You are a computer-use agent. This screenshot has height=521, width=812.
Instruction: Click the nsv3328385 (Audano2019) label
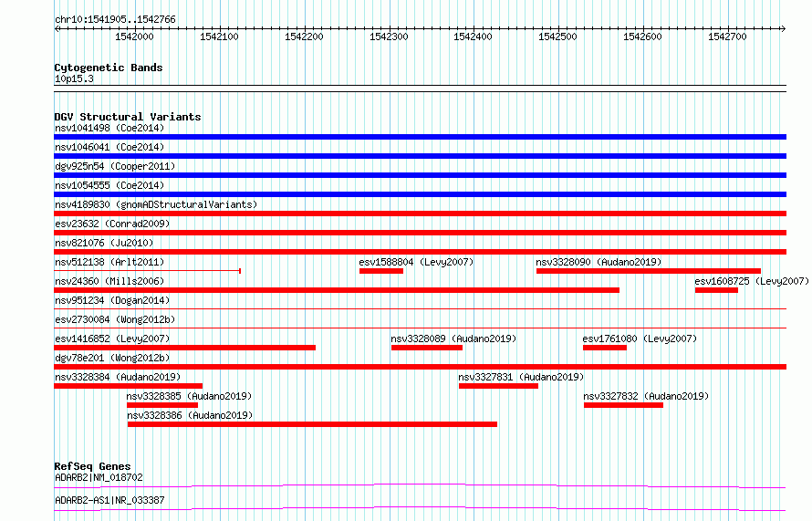pyautogui.click(x=189, y=396)
